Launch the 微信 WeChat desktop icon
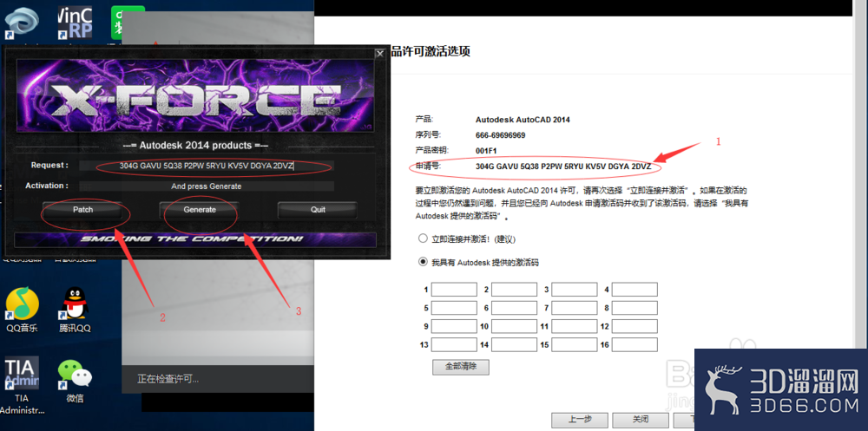Image resolution: width=868 pixels, height=431 pixels. (76, 380)
